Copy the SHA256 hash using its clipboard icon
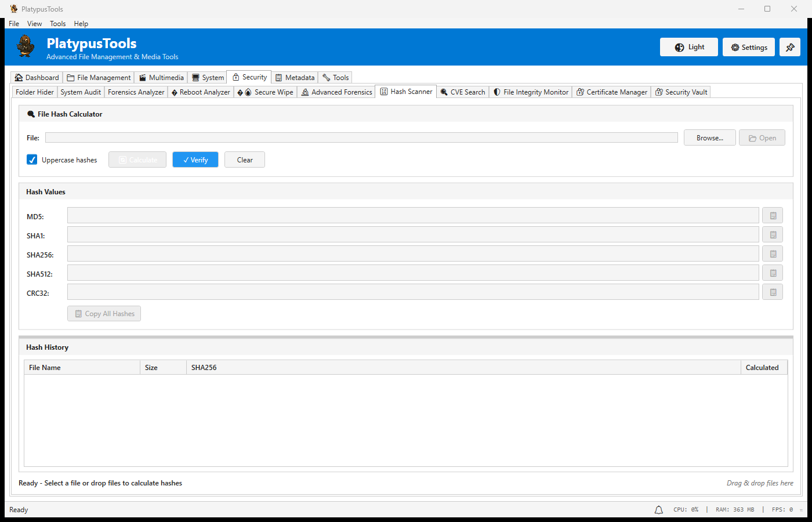 pyautogui.click(x=772, y=253)
